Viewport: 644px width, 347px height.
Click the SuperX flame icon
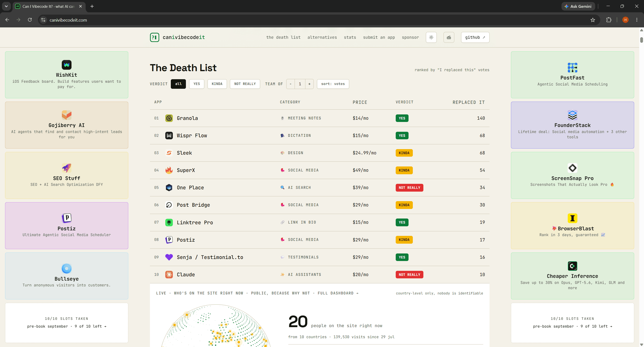pyautogui.click(x=169, y=170)
